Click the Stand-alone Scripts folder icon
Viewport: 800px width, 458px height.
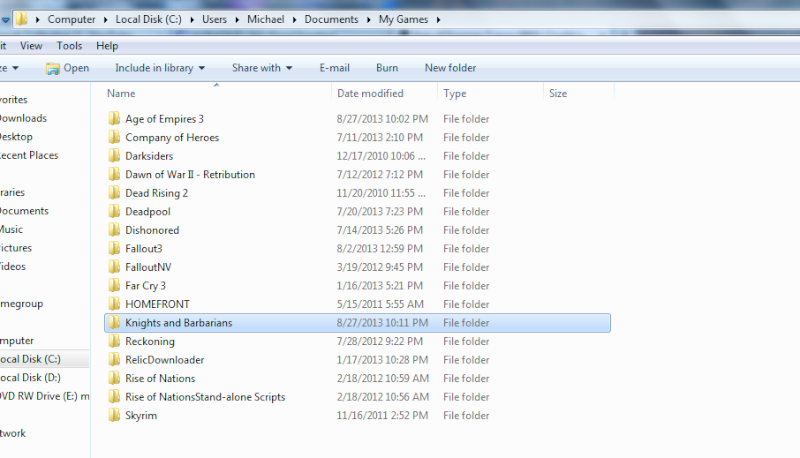tap(114, 397)
